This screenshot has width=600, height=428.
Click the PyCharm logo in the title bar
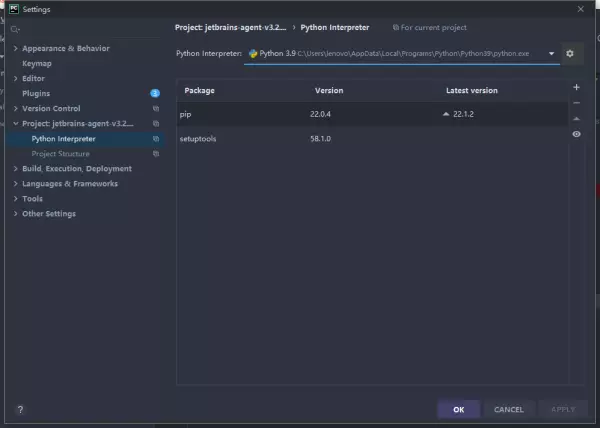pyautogui.click(x=14, y=9)
